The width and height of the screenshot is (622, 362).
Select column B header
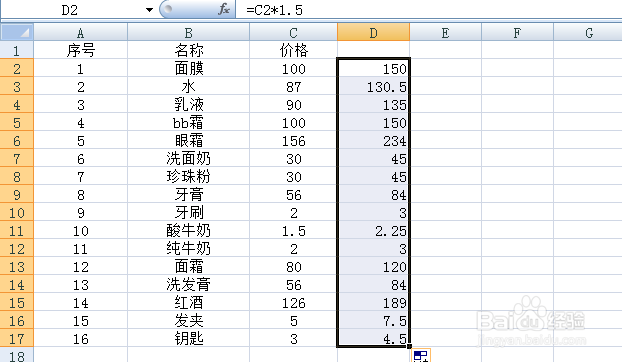pos(188,33)
